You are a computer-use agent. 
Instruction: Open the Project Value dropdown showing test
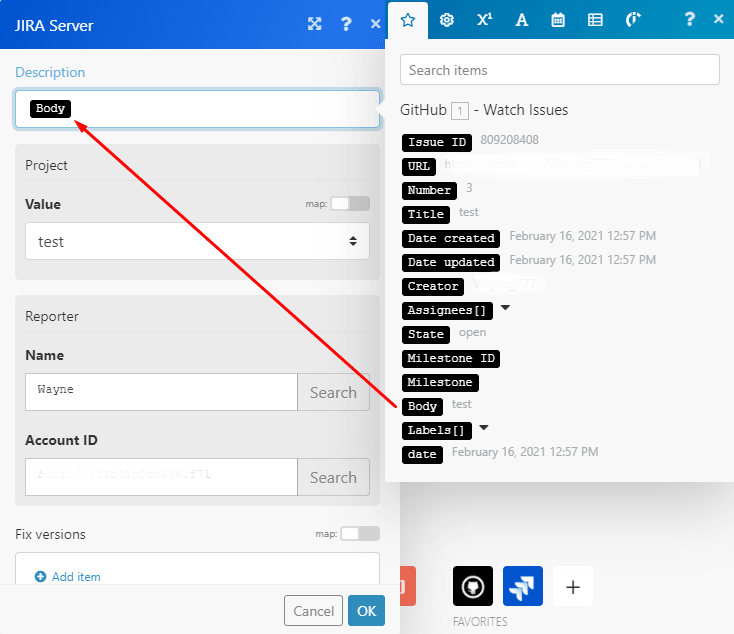(x=197, y=241)
